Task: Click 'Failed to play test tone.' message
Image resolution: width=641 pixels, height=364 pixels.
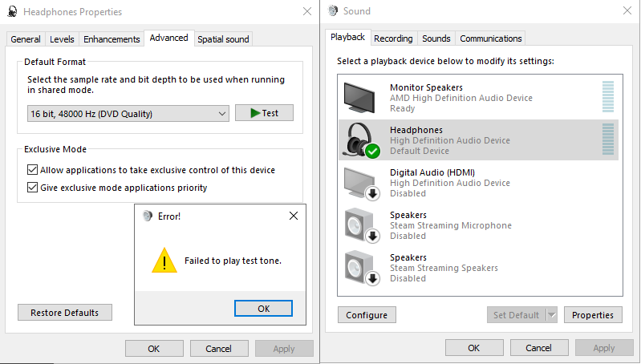Action: (x=233, y=261)
